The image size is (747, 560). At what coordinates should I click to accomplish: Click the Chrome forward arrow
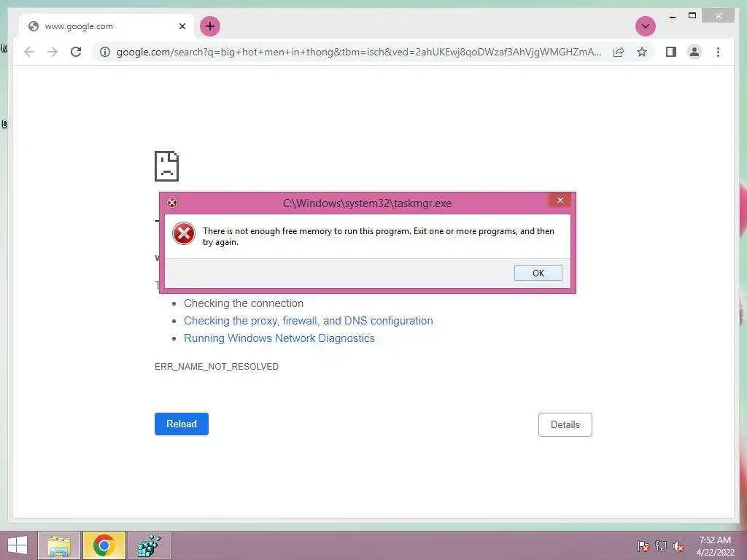point(53,52)
